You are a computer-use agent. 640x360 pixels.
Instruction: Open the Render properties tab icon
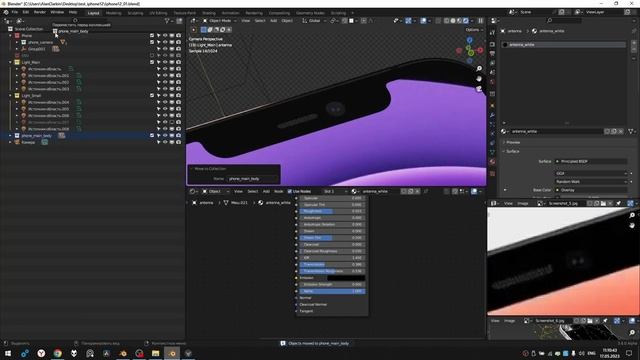coord(492,44)
